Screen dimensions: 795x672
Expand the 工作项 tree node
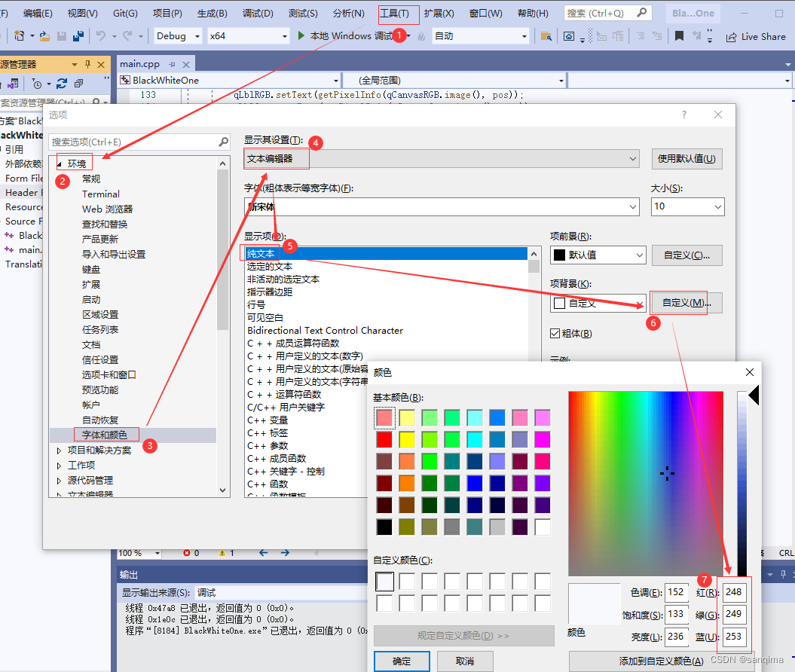60,466
